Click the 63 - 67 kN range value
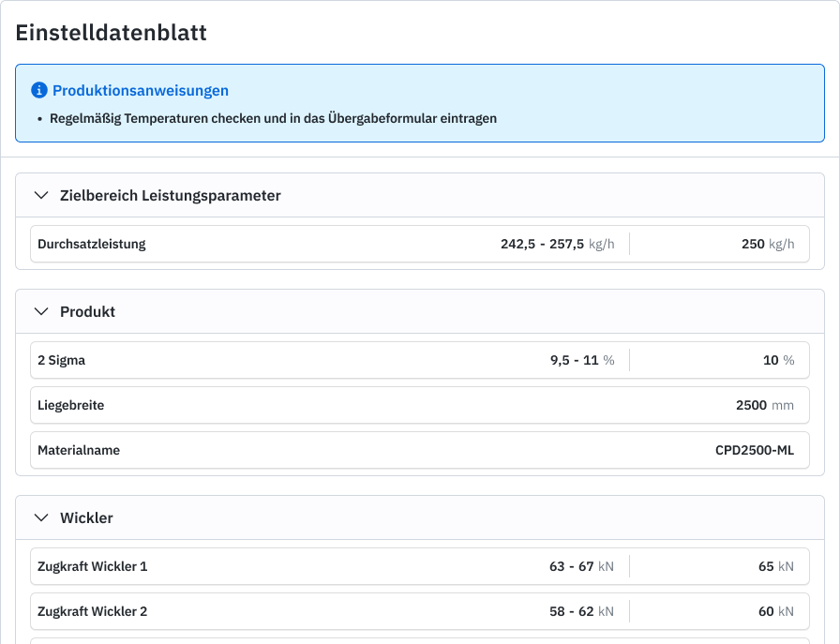 (x=581, y=567)
